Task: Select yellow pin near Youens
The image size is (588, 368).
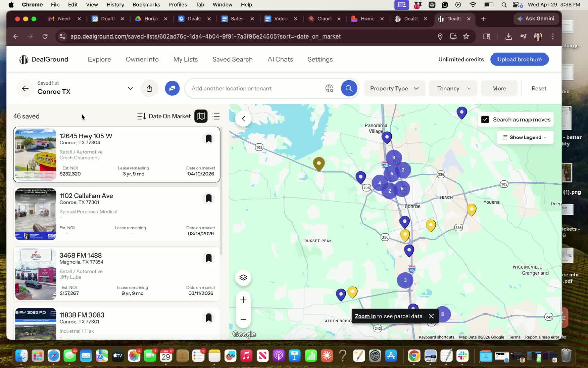Action: [x=471, y=209]
